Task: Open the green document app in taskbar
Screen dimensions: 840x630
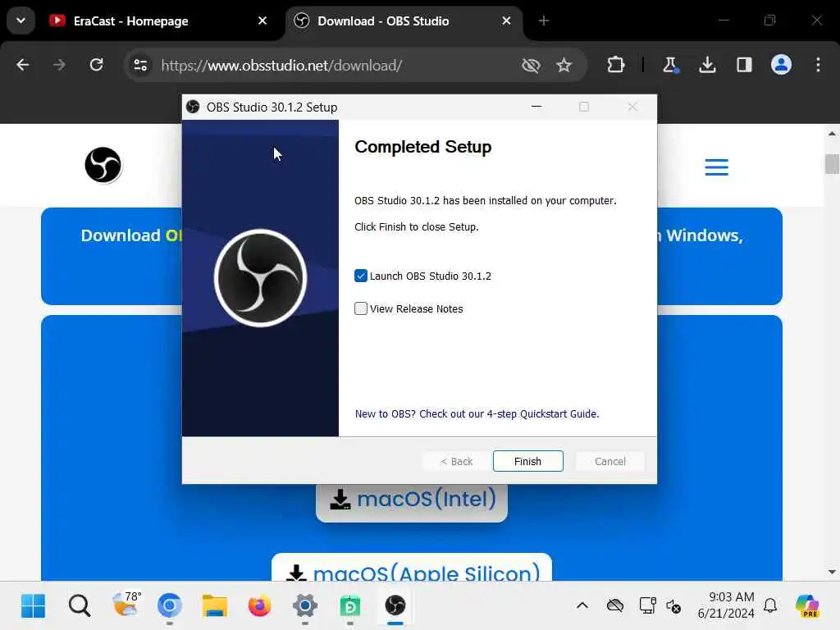Action: (x=349, y=606)
